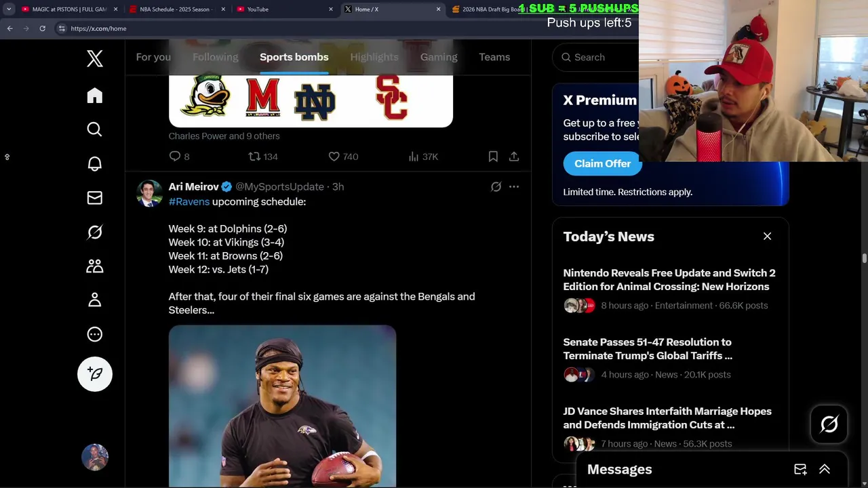
Task: Go back with browser back arrow
Action: 9,28
